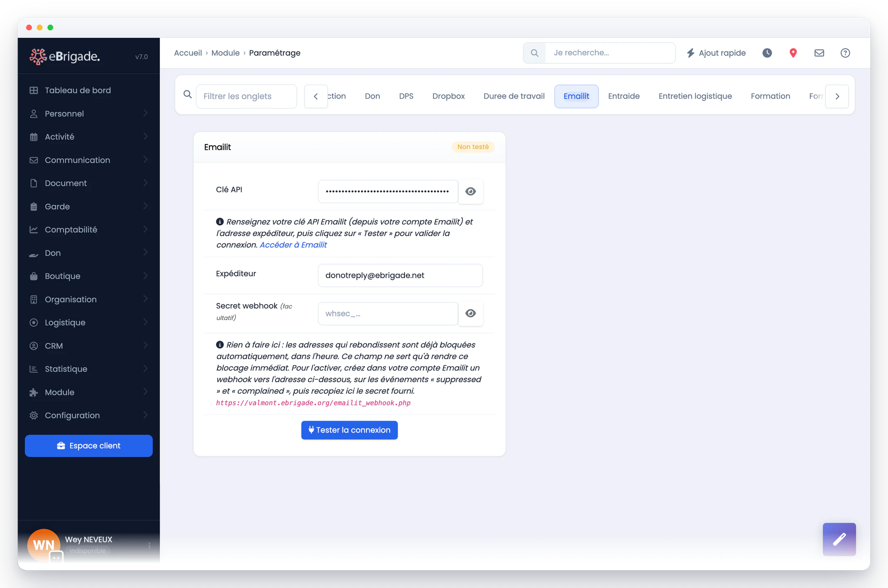Click the WN user avatar
This screenshot has width=888, height=588.
pyautogui.click(x=44, y=545)
